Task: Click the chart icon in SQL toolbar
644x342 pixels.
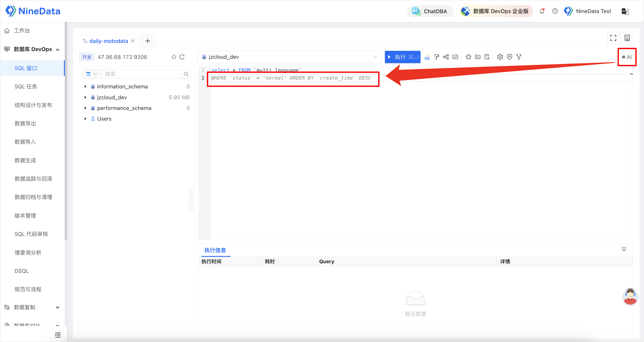Action: 455,57
